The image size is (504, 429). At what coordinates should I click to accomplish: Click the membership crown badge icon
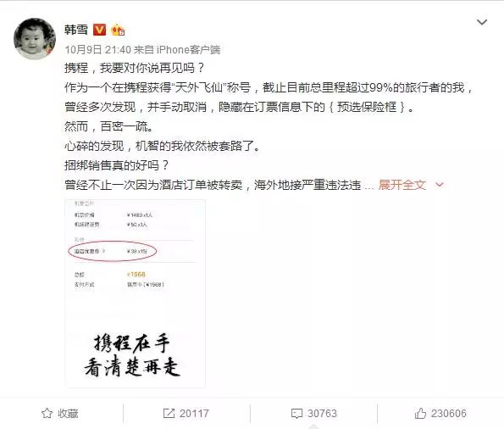[118, 30]
